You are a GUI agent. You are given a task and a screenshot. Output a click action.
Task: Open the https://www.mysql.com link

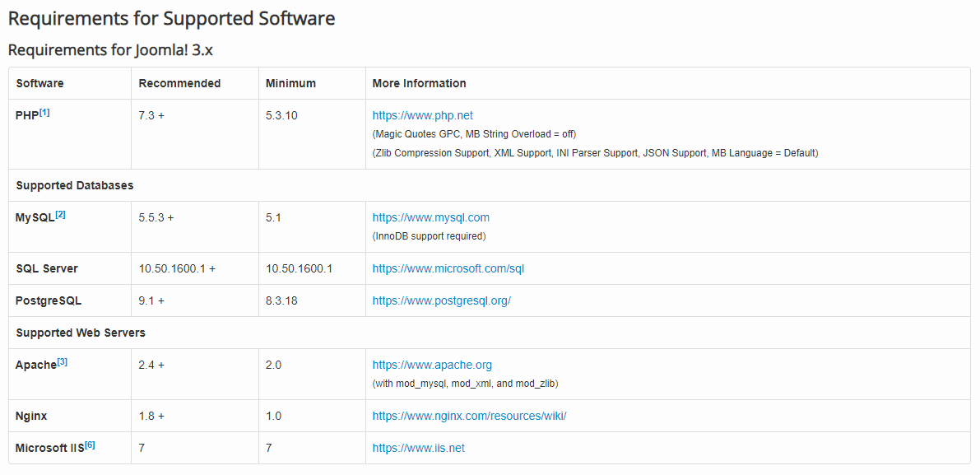[x=430, y=217]
